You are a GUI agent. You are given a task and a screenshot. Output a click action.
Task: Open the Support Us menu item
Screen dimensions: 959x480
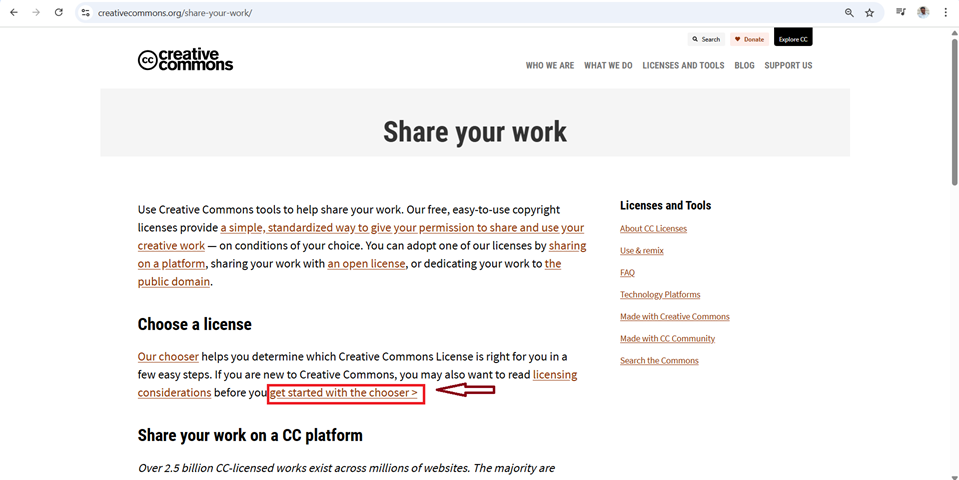[788, 65]
